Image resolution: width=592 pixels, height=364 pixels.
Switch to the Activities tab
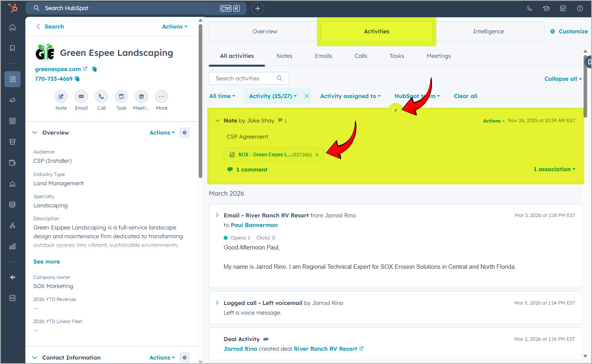(x=376, y=31)
